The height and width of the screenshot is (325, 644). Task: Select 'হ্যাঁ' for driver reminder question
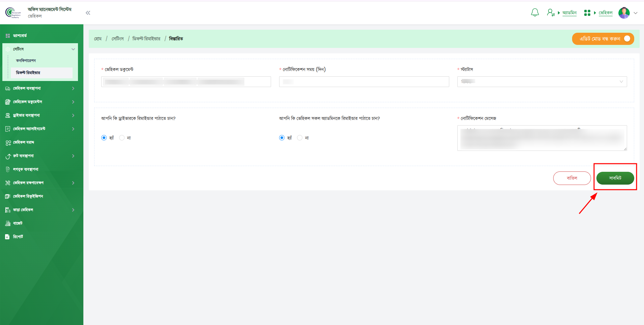[x=104, y=138]
